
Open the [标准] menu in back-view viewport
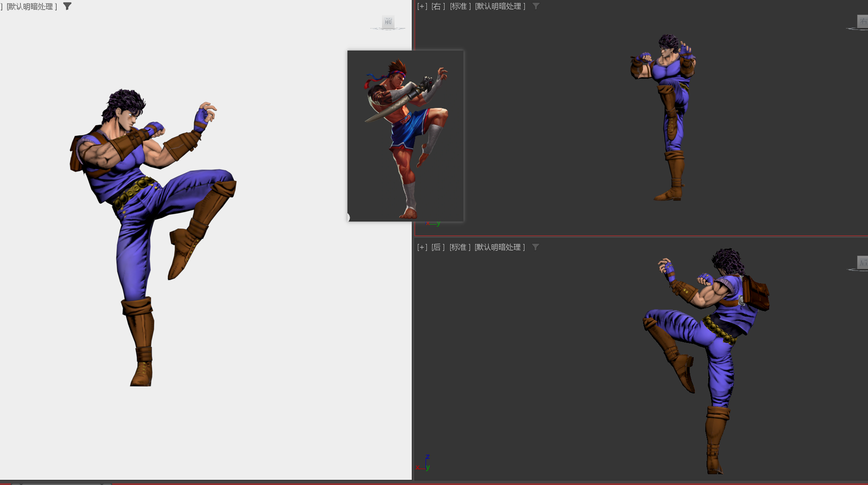(460, 247)
